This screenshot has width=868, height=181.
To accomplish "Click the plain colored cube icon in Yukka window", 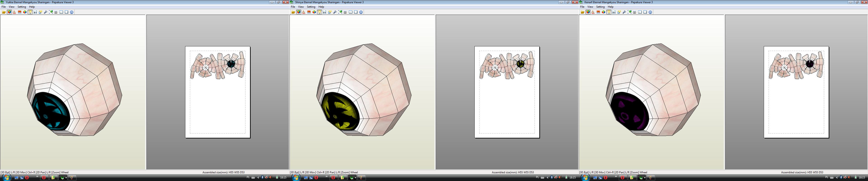I will (25, 12).
